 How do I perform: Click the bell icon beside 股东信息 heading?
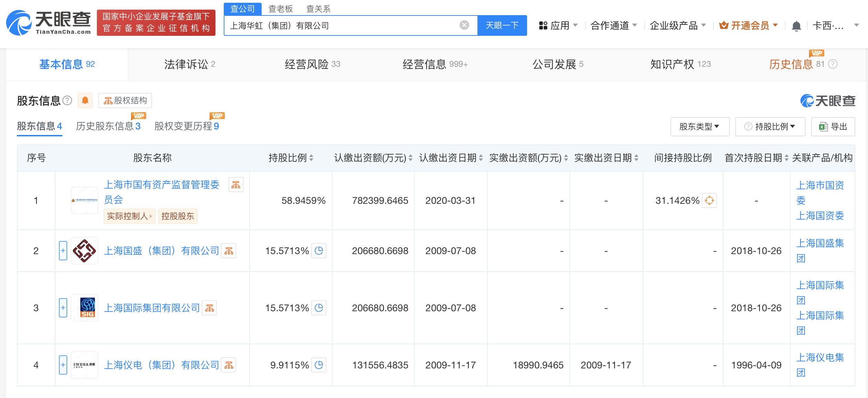click(85, 101)
